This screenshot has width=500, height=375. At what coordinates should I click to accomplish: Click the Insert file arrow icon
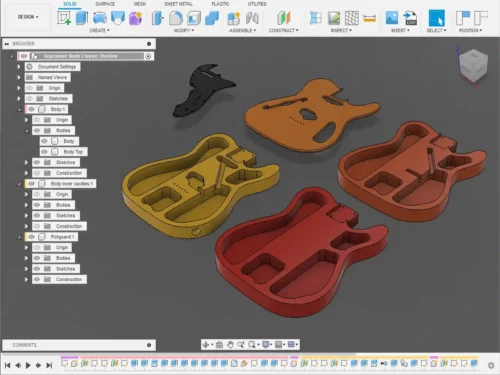(x=410, y=18)
